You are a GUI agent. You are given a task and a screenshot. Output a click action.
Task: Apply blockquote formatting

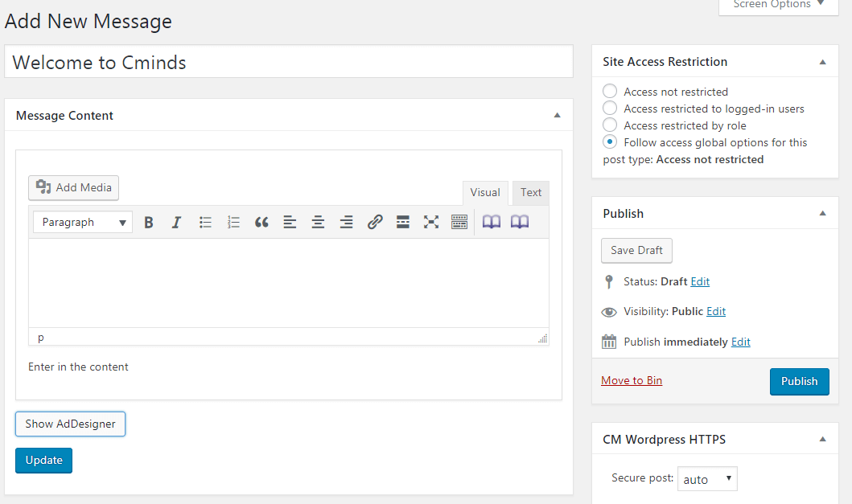coord(261,223)
